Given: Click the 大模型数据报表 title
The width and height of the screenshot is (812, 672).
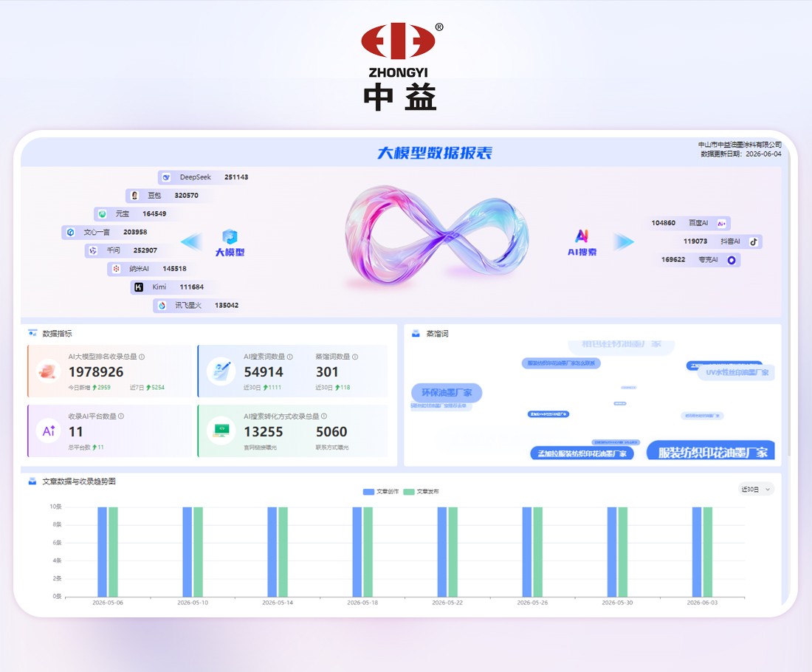Looking at the screenshot, I should (435, 153).
